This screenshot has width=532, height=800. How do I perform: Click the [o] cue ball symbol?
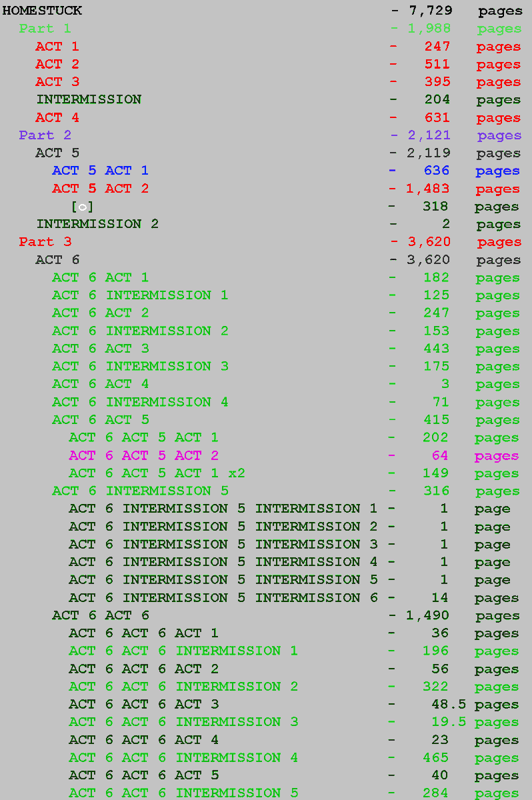pyautogui.click(x=82, y=207)
